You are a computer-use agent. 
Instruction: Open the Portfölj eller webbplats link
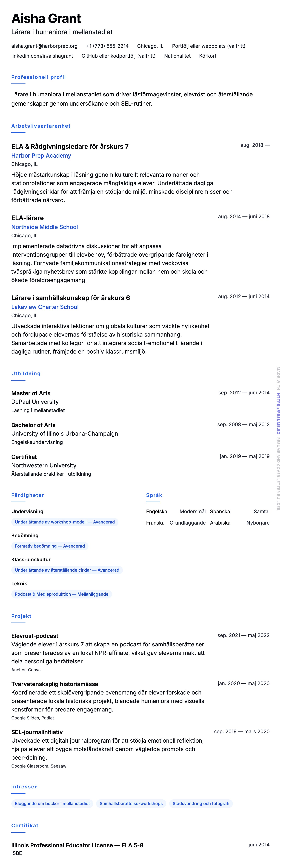tap(208, 46)
